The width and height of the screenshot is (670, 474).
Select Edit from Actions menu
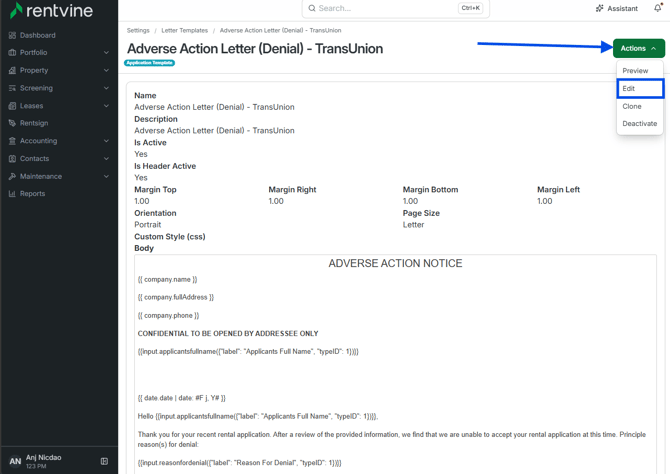(640, 88)
